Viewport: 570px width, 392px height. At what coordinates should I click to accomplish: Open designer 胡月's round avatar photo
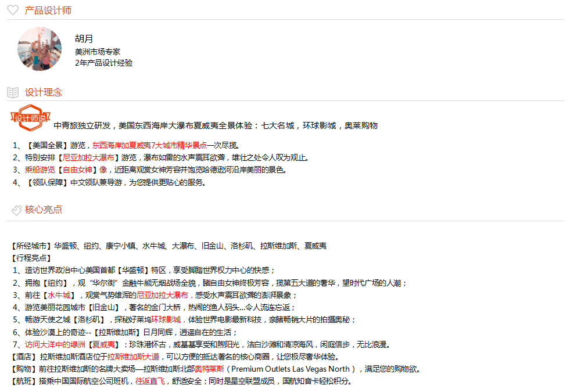(40, 49)
